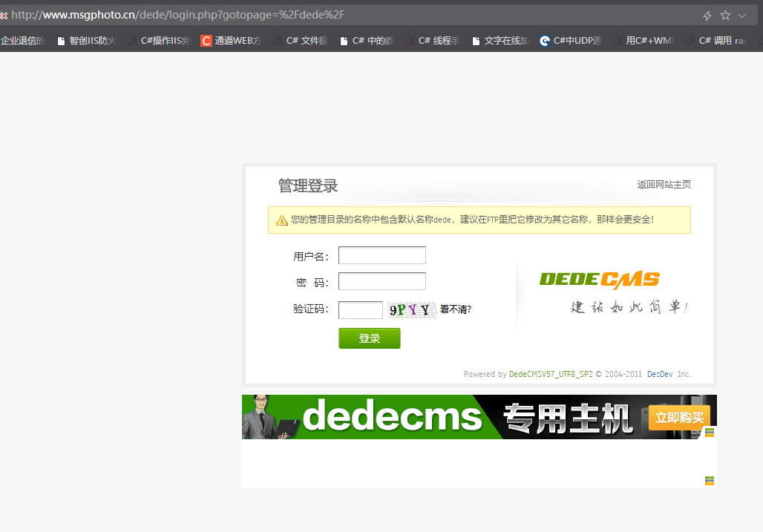Open the C#操作IIS bookmark
The height and width of the screenshot is (532, 763).
pos(159,41)
